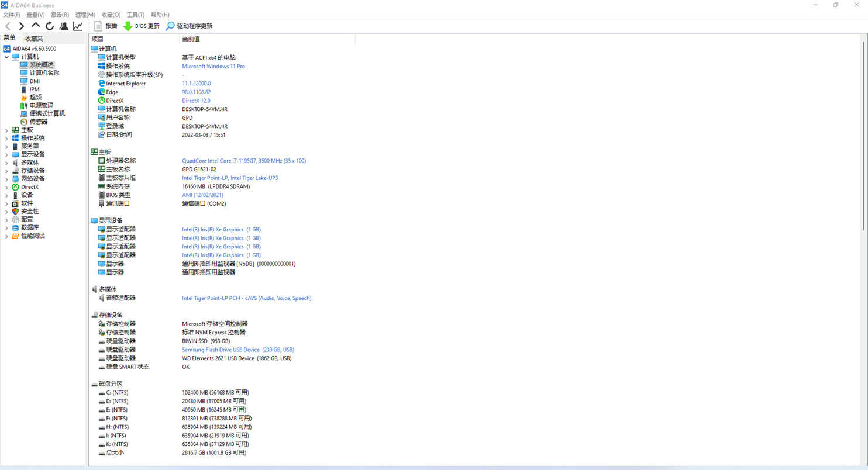
Task: Expand the 显示设备 tree node
Action: [6, 154]
